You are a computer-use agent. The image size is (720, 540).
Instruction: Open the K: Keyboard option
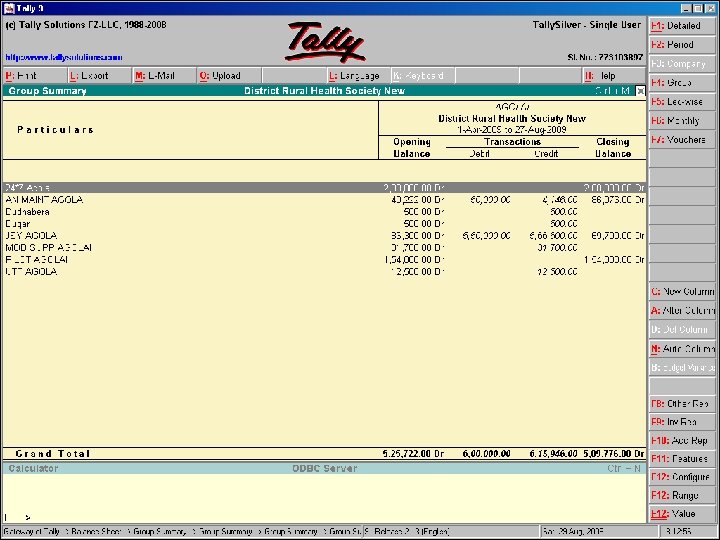coord(423,76)
